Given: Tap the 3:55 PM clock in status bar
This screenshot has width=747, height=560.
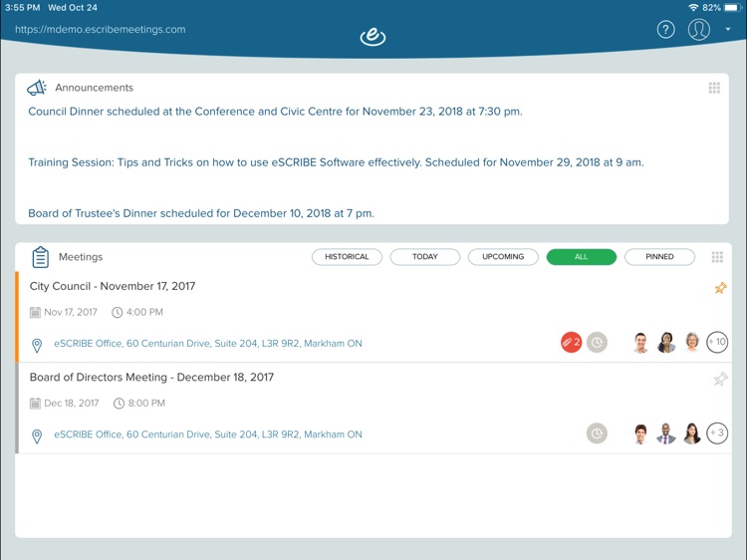Looking at the screenshot, I should pos(22,8).
